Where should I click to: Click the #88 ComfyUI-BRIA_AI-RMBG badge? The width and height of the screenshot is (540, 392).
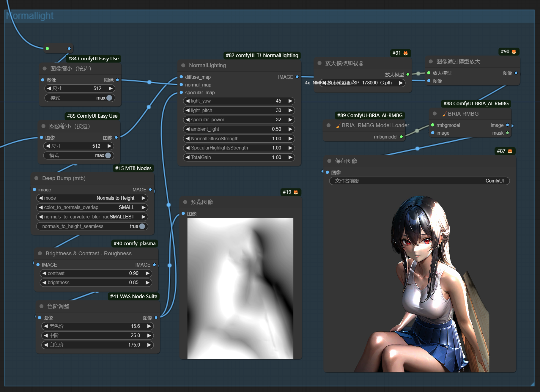[x=476, y=103]
